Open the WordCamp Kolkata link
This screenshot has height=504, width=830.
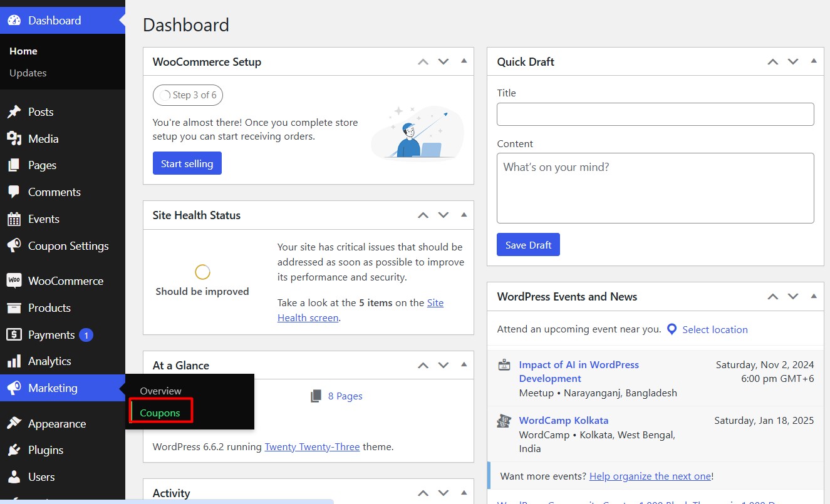(563, 421)
